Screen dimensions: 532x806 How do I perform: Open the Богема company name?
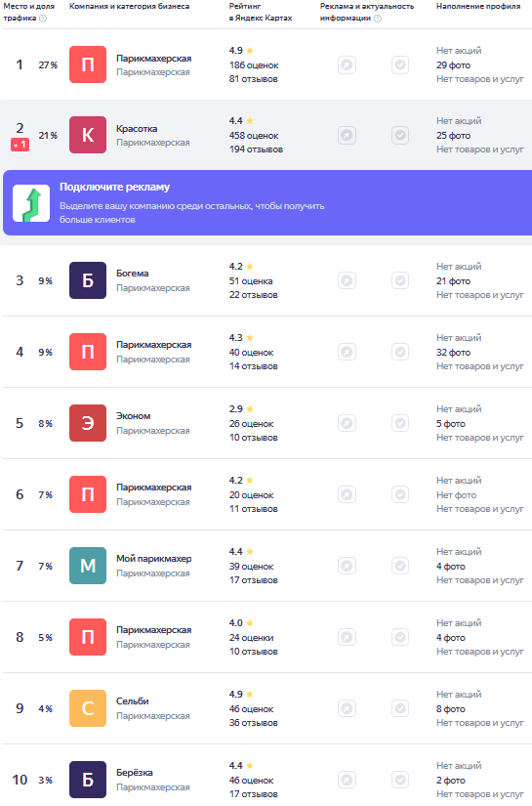pyautogui.click(x=133, y=274)
